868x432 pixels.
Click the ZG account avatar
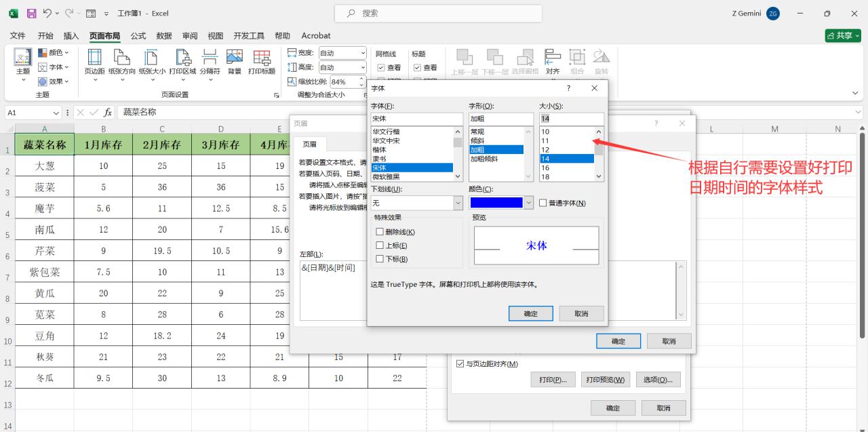pos(773,14)
